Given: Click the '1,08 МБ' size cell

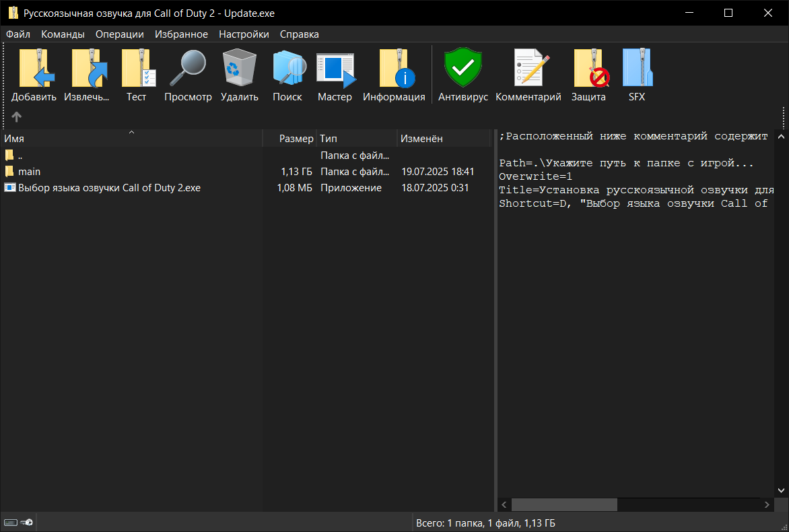Looking at the screenshot, I should click(294, 188).
